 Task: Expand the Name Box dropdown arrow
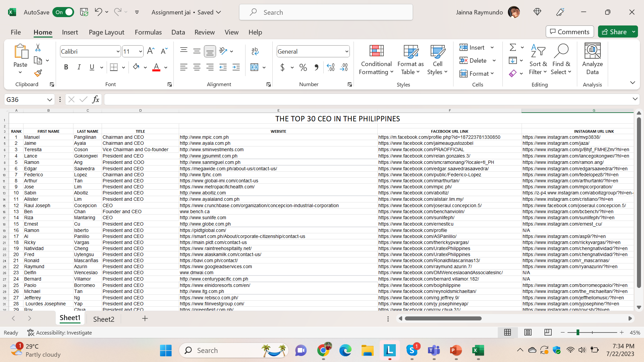[x=50, y=100]
